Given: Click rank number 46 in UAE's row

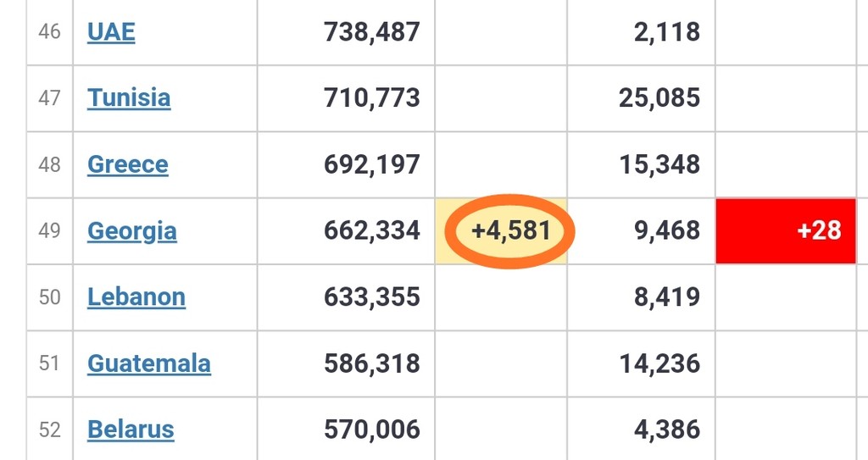Looking at the screenshot, I should click(x=50, y=32).
